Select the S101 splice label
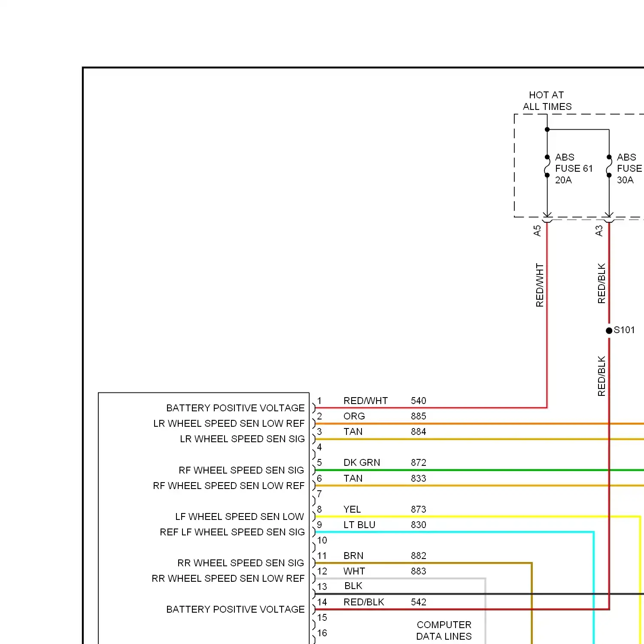The width and height of the screenshot is (644, 644). [x=624, y=330]
